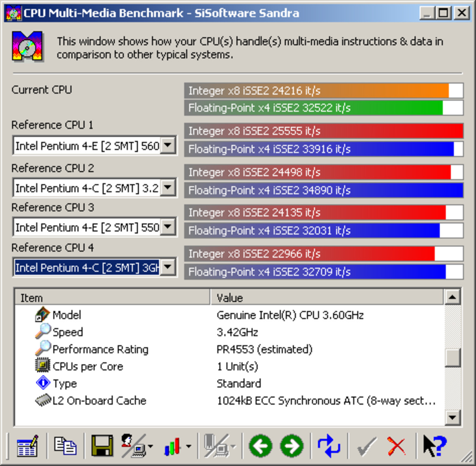Maximize the Sandra benchmark window
This screenshot has height=466, width=476.
pyautogui.click(x=443, y=13)
